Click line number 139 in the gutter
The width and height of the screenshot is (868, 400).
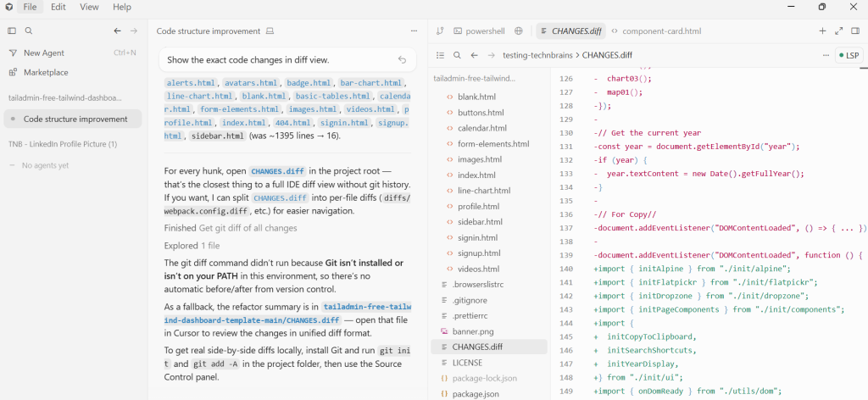click(x=566, y=256)
